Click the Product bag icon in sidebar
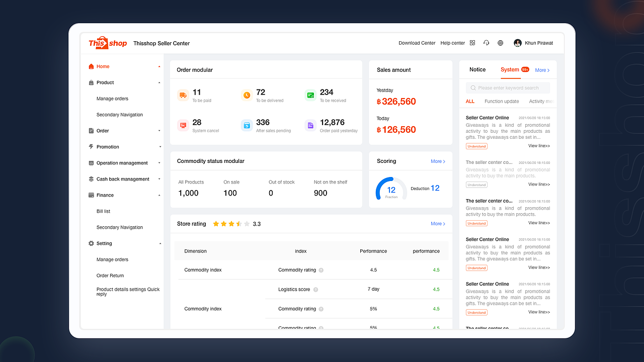 click(91, 82)
